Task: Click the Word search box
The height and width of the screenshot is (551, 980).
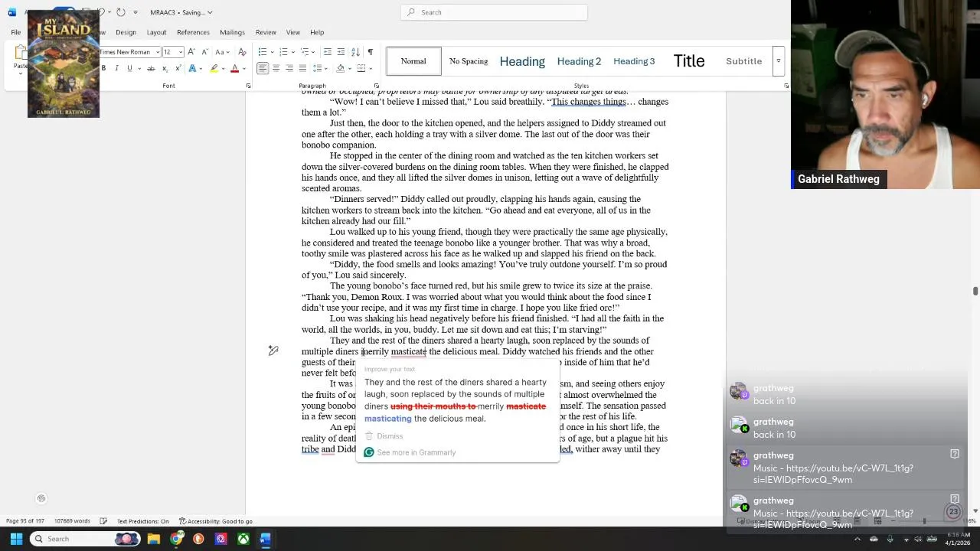Action: (494, 12)
